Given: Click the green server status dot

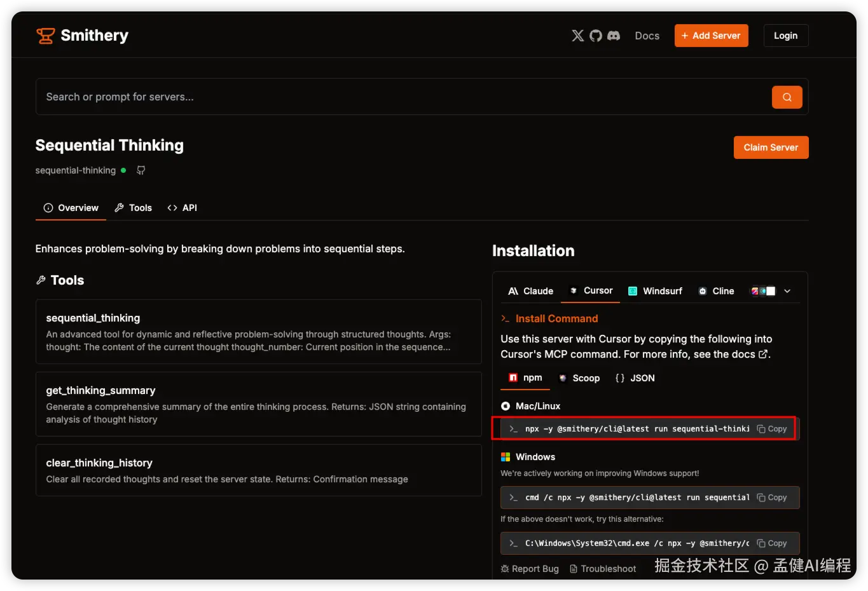Looking at the screenshot, I should [x=123, y=170].
